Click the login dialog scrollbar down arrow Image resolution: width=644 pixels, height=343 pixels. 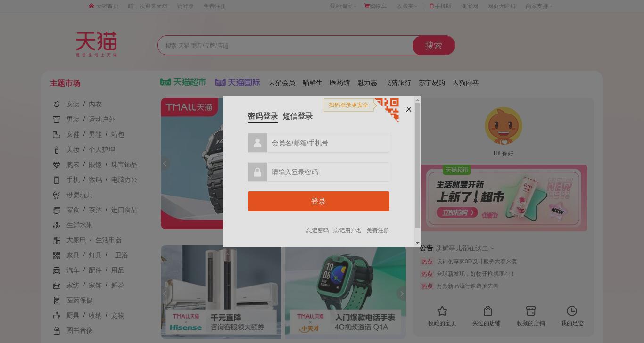417,243
